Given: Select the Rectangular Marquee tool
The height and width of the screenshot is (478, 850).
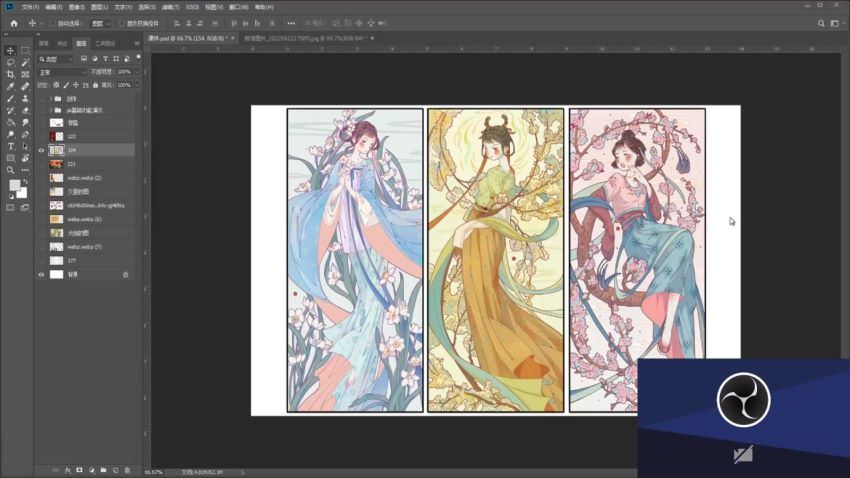Looking at the screenshot, I should [x=25, y=50].
